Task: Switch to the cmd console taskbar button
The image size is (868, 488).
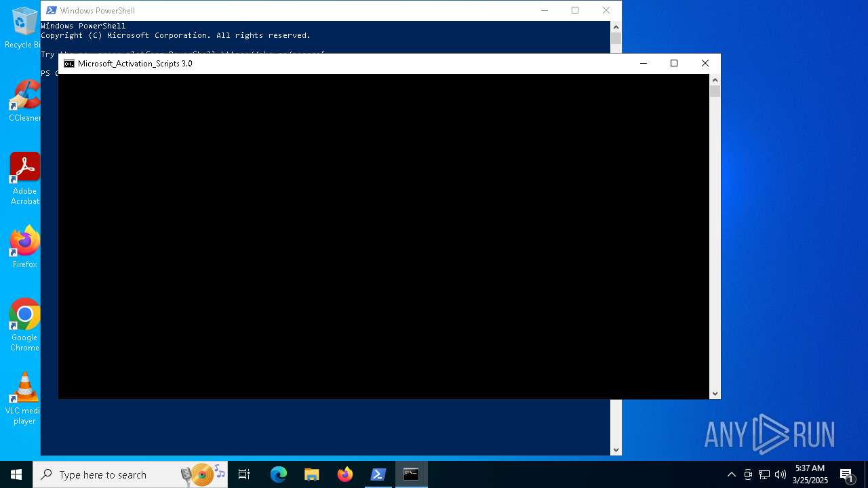Action: click(411, 474)
